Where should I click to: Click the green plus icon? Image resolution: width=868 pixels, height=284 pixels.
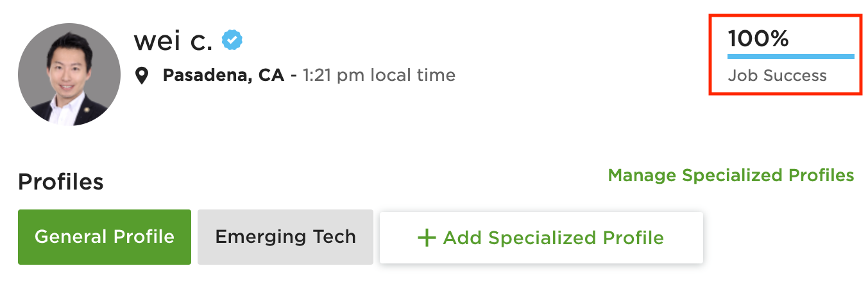[x=427, y=238]
